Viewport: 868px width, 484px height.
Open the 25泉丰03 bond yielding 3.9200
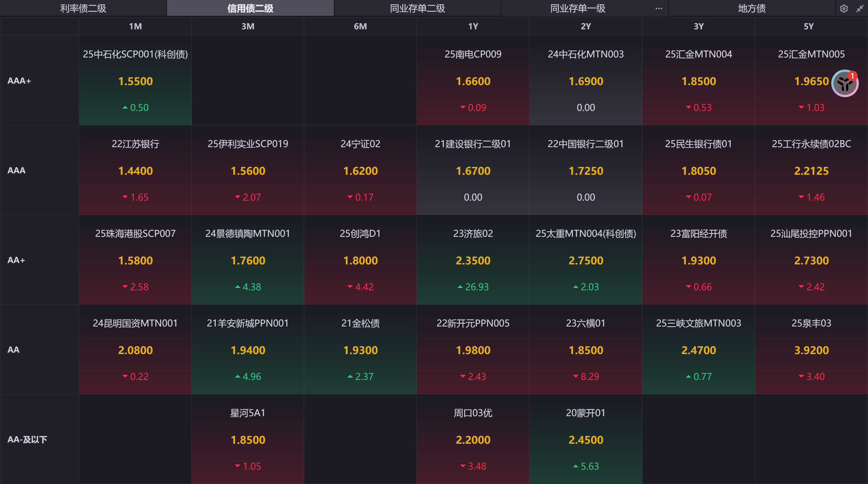[811, 350]
